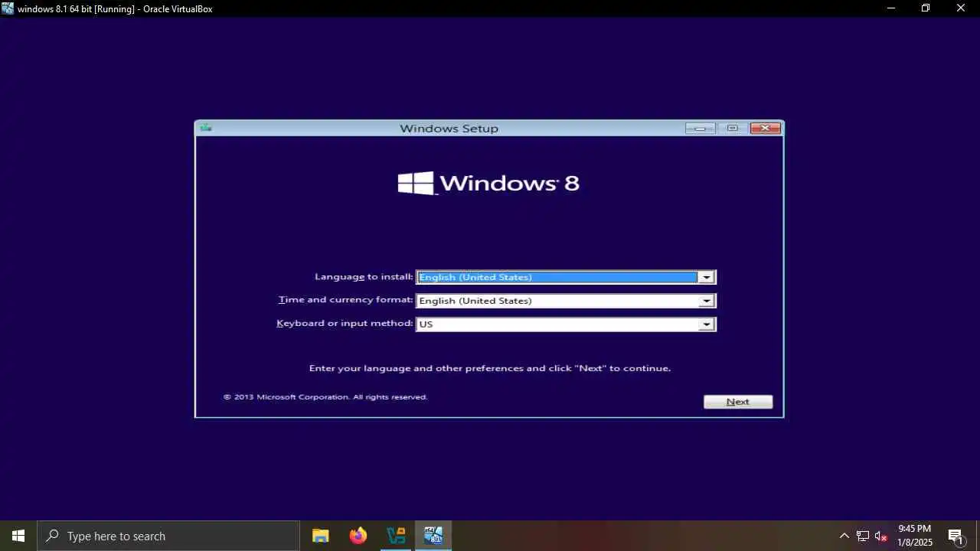
Task: Show hidden system tray icons
Action: pos(844,536)
